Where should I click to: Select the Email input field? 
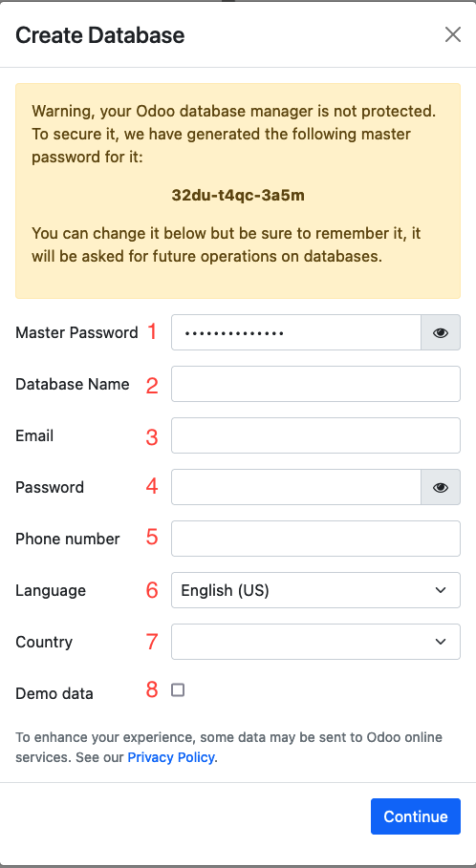pyautogui.click(x=315, y=435)
